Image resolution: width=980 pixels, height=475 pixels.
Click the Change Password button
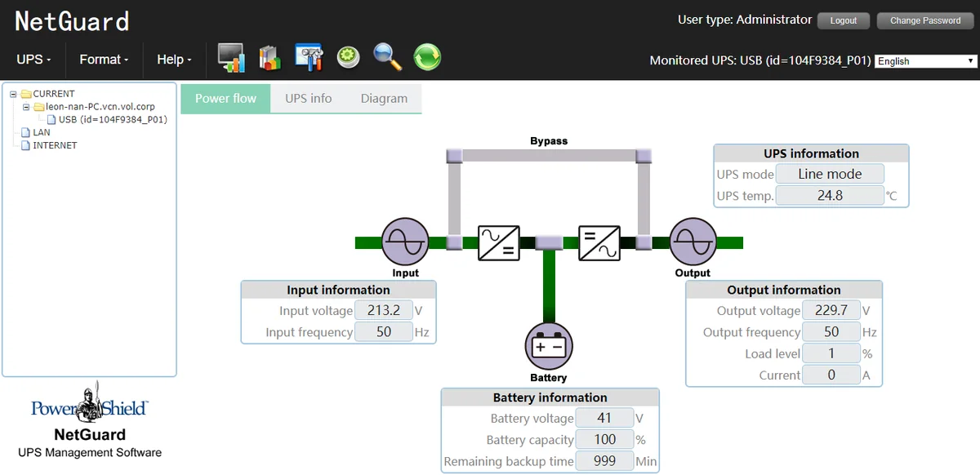[925, 20]
